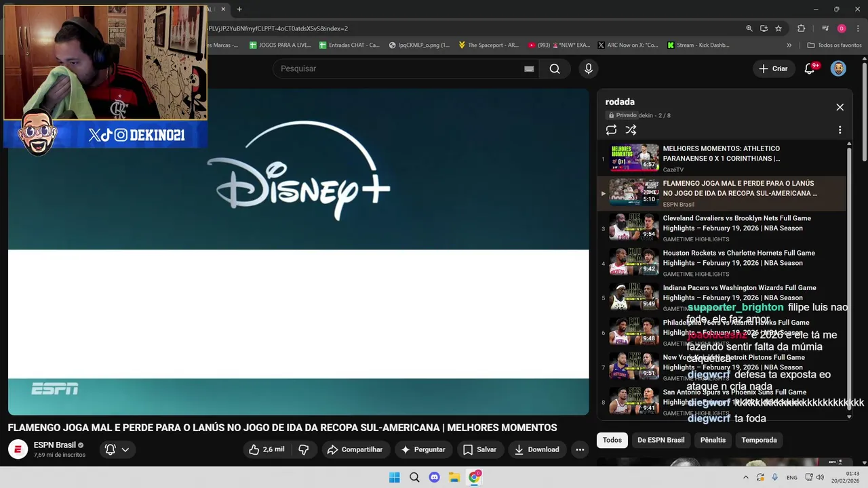
Task: Open the on-screen keyboard in the search box
Action: click(529, 68)
